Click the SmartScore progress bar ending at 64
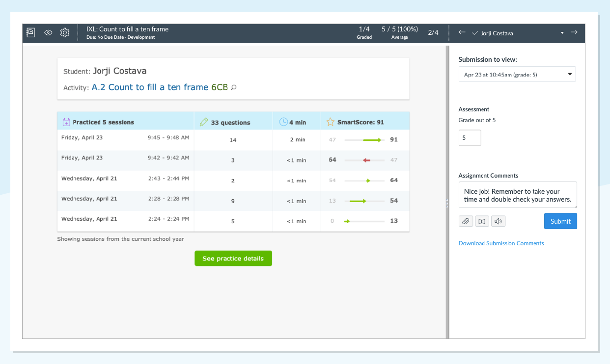 coord(364,181)
